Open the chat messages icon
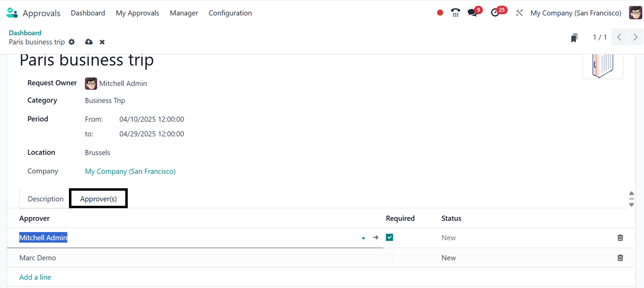 click(472, 13)
